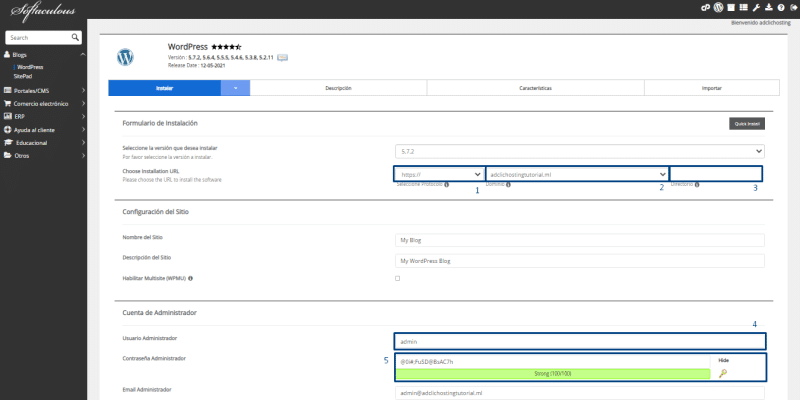Viewport: 800px width, 400px height.
Task: Select WordPress in the sidebar
Action: click(x=30, y=67)
